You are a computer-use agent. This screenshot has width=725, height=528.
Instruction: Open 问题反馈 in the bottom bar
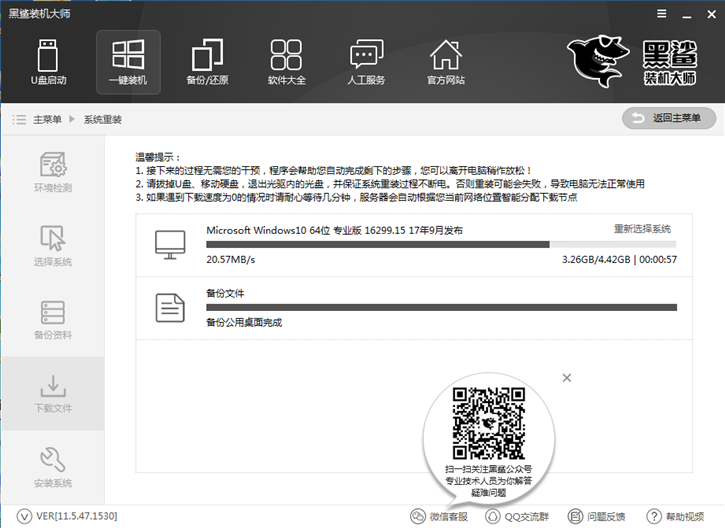tap(596, 516)
